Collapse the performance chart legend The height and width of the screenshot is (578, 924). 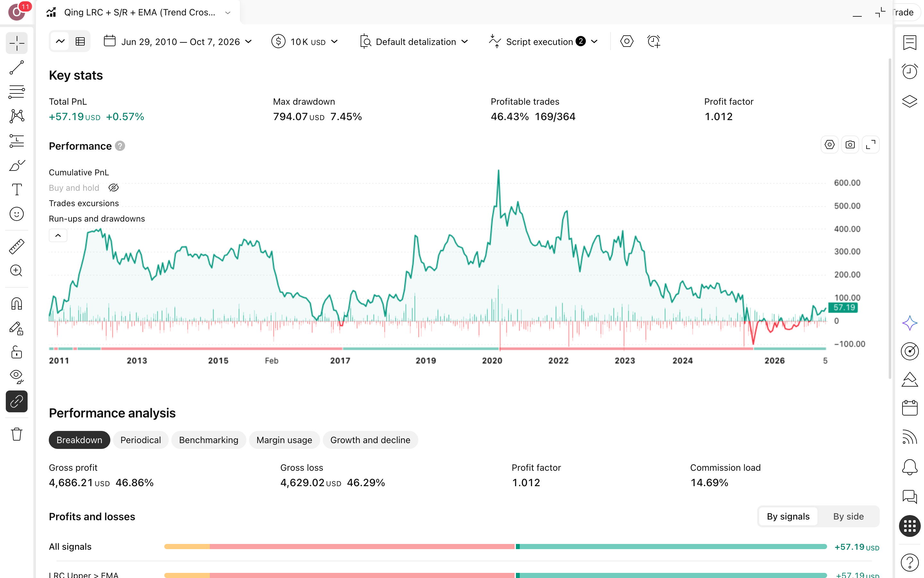58,235
